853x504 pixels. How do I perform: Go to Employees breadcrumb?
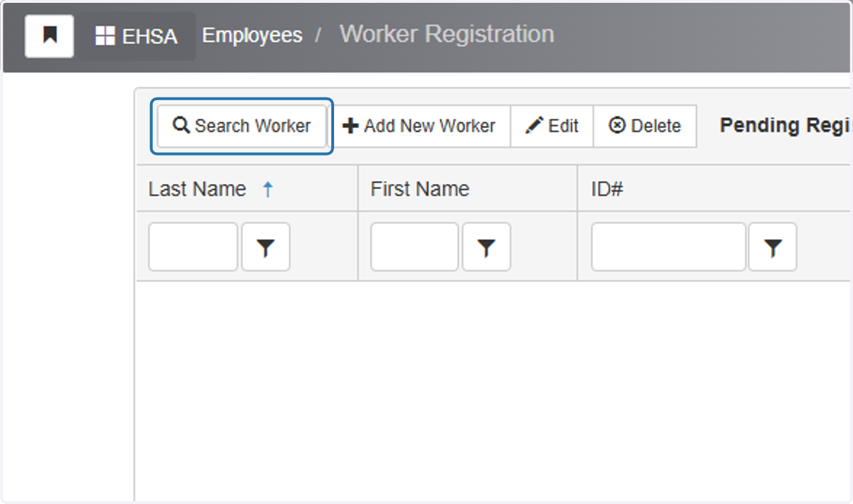click(x=252, y=35)
